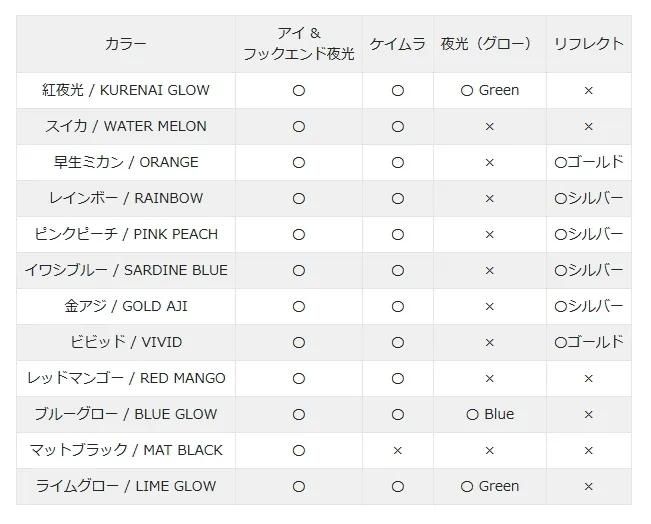The height and width of the screenshot is (524, 651).
Task: Select the レッドマンゴー / RED MANGO cell
Action: point(126,378)
